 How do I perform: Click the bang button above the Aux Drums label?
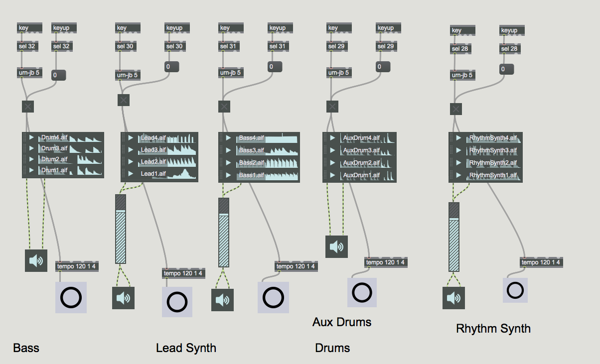point(362,292)
